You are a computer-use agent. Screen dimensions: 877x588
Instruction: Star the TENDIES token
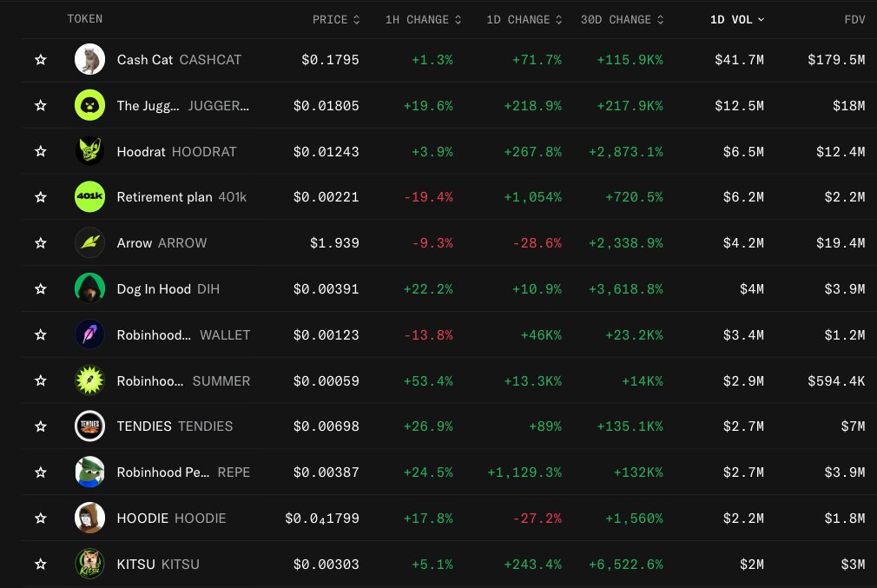click(x=40, y=426)
